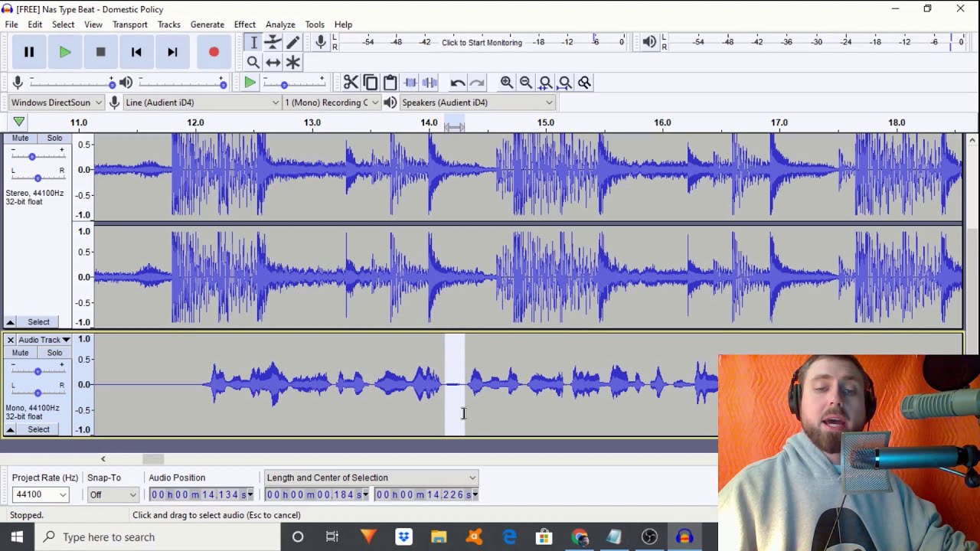Select the Envelope tool
This screenshot has width=980, height=551.
click(x=273, y=43)
